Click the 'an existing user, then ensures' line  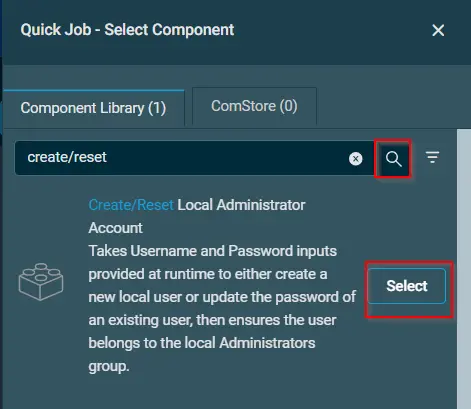(212, 320)
